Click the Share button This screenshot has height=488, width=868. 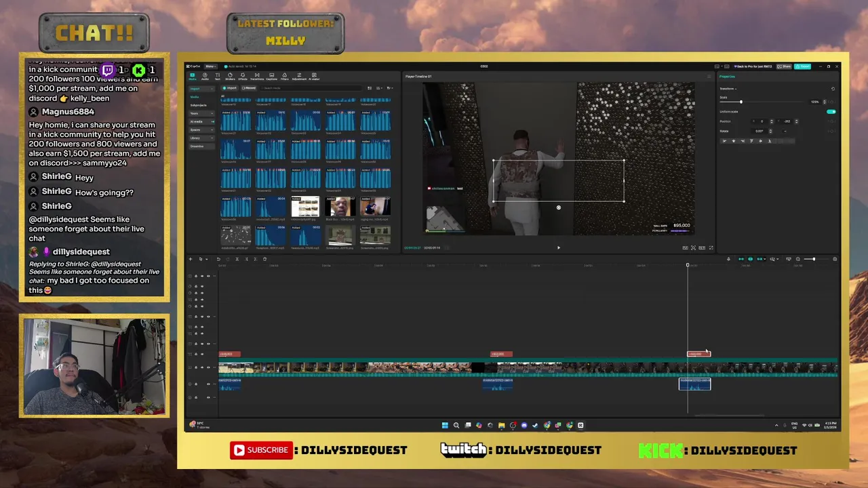[784, 66]
